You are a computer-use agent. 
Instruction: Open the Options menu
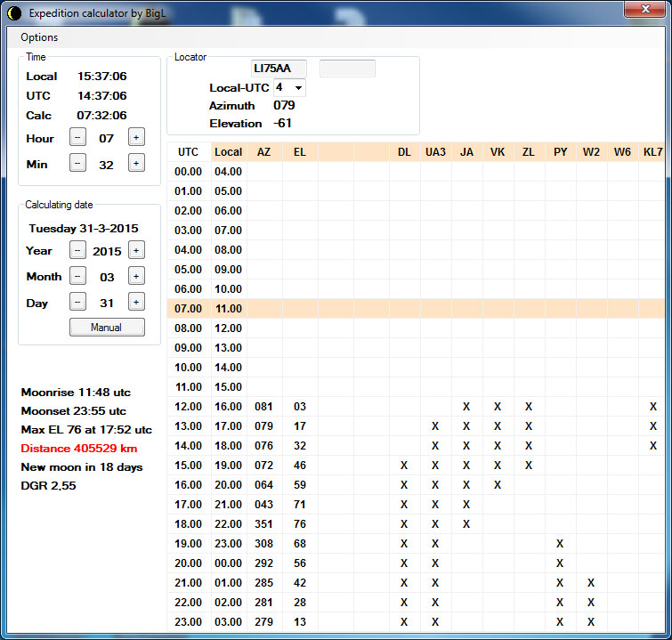tap(39, 37)
